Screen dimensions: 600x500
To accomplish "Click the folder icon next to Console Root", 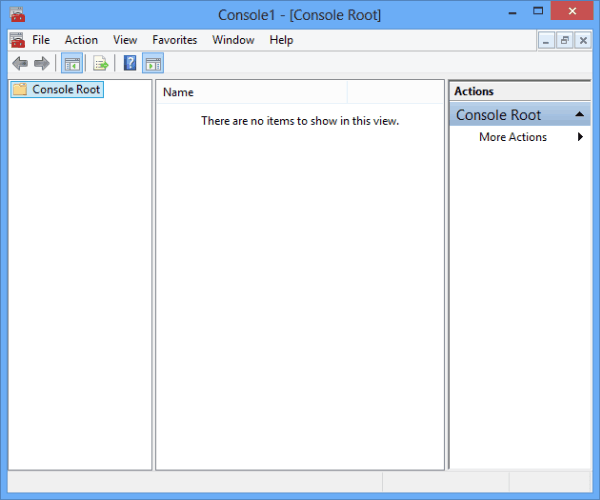I will click(x=20, y=90).
